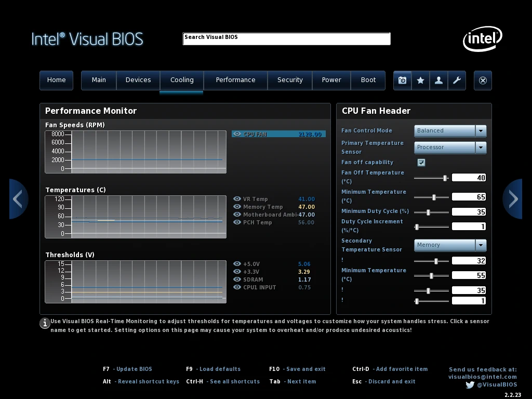
Task: Click the user profile icon
Action: (x=438, y=81)
